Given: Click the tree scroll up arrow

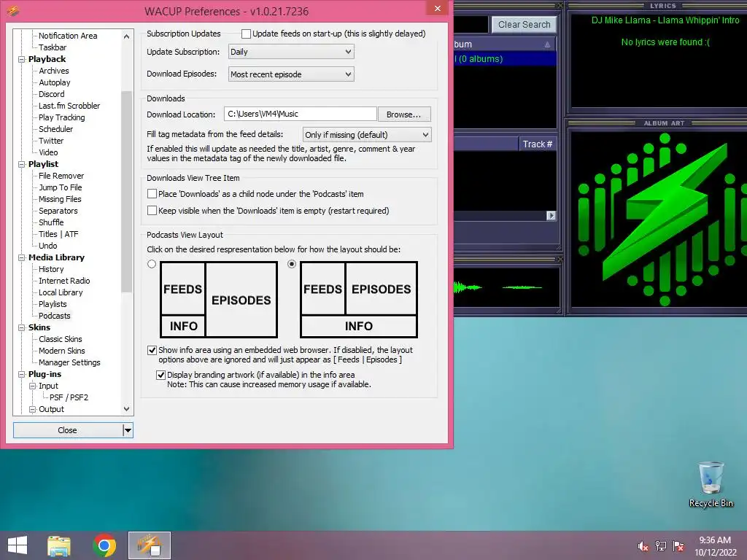Looking at the screenshot, I should [126, 36].
